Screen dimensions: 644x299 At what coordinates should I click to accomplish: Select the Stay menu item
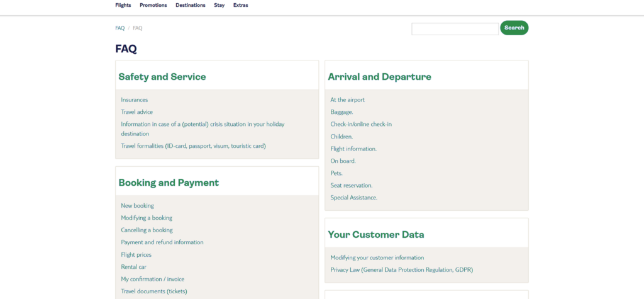coord(219,5)
